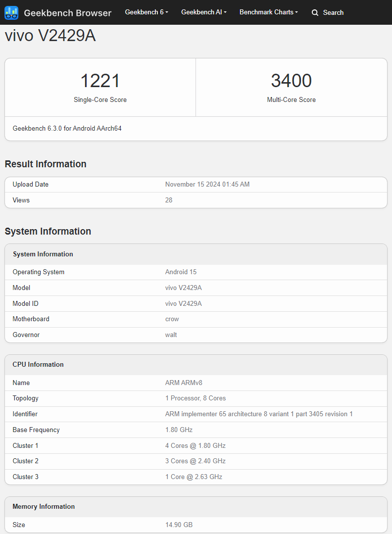Click the Result Information heading
Screen dimensions: 392x534
46,164
